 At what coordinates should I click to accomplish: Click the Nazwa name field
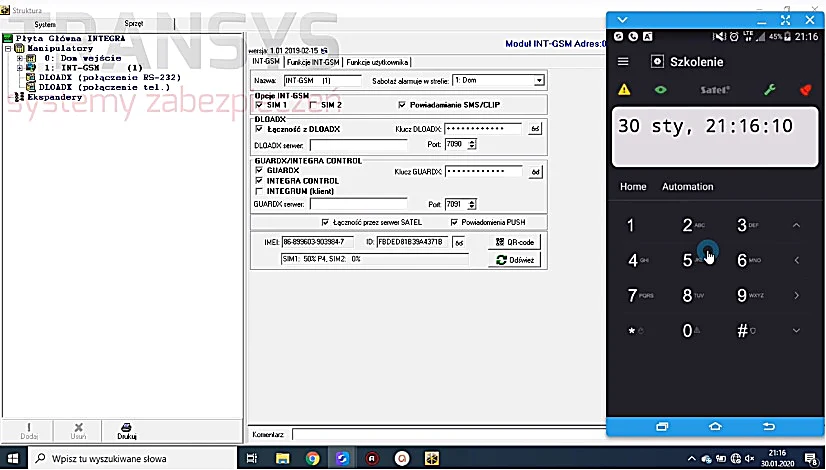coord(322,81)
